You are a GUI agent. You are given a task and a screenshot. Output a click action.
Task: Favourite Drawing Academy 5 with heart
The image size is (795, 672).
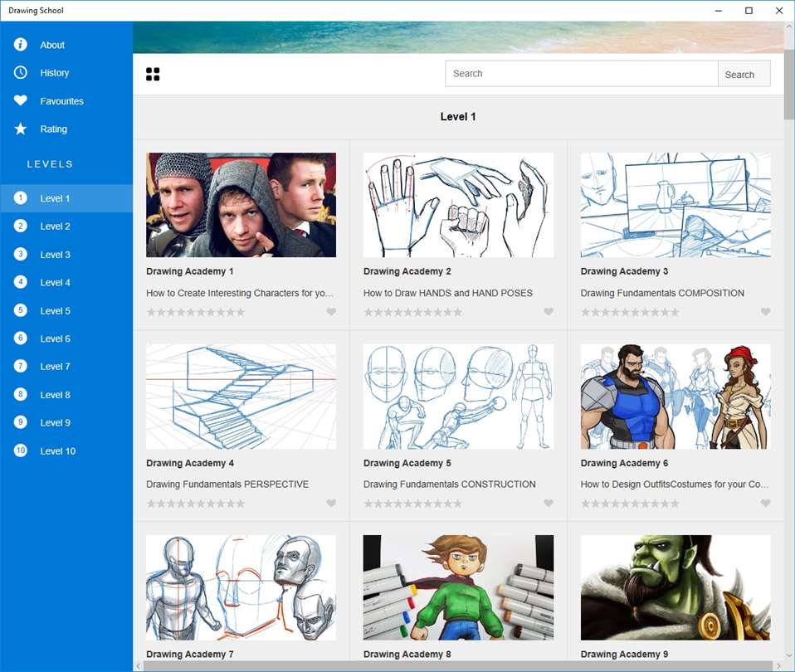pos(548,504)
